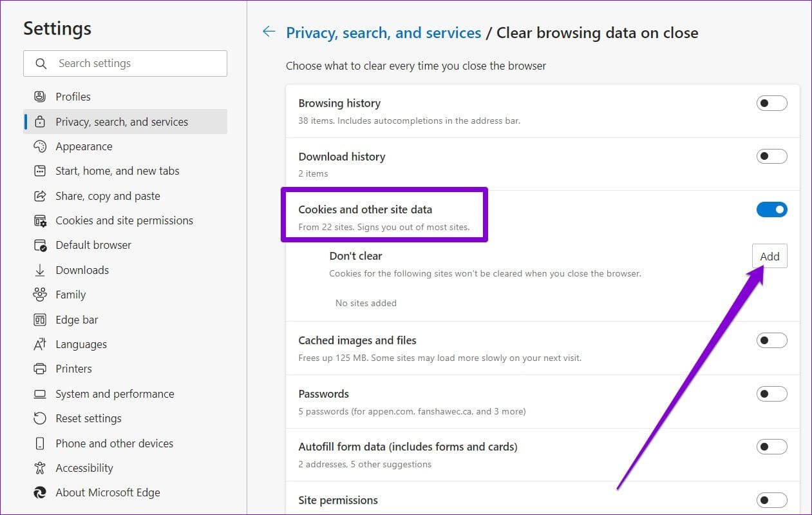Image resolution: width=812 pixels, height=515 pixels.
Task: Open Privacy, search, and services breadcrumb link
Action: 383,33
